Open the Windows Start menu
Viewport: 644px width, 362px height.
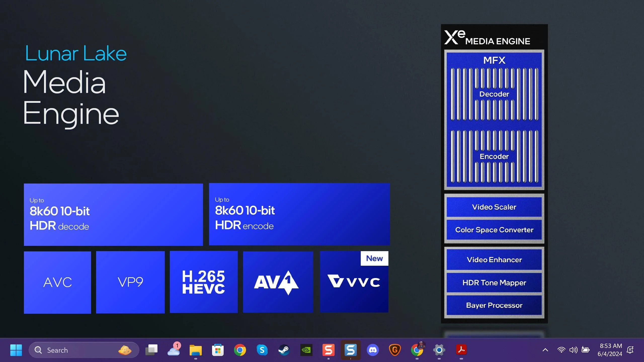click(16, 350)
